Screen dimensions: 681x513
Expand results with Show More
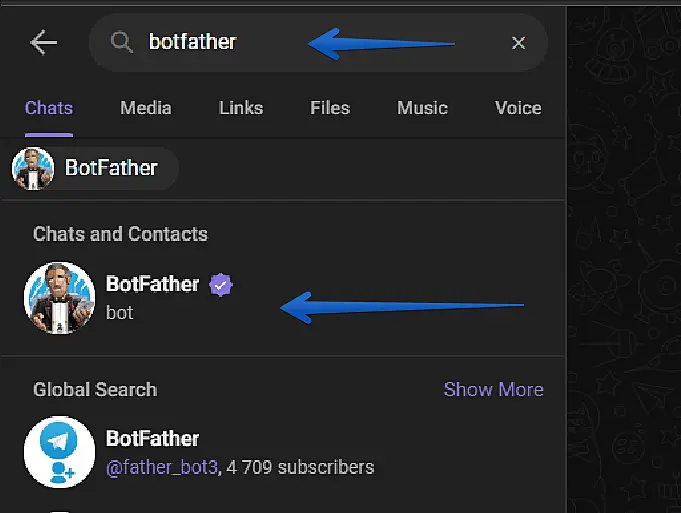[493, 389]
